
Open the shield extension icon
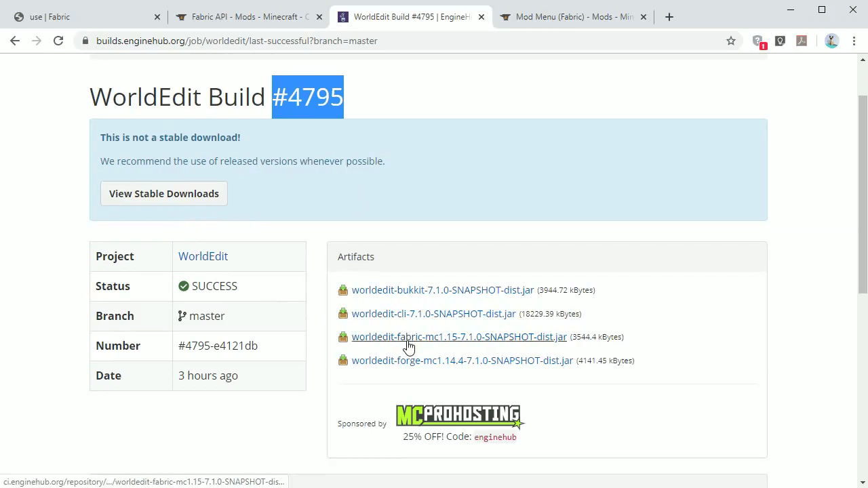(x=780, y=41)
